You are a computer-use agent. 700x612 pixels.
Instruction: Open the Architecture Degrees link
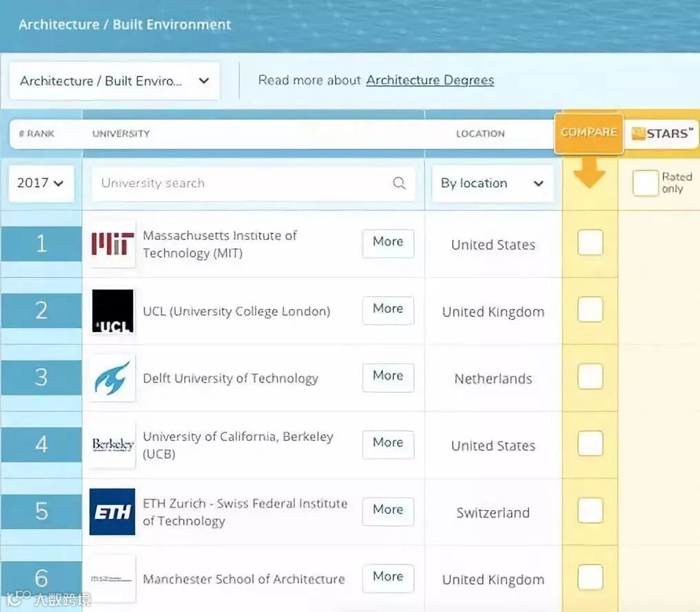[x=430, y=81]
